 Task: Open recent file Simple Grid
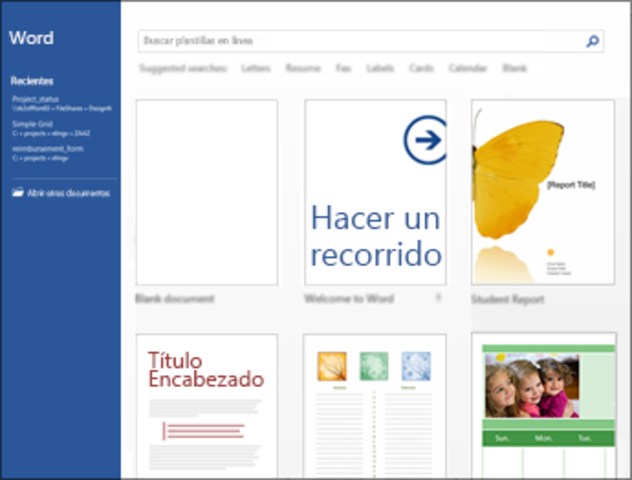51,129
